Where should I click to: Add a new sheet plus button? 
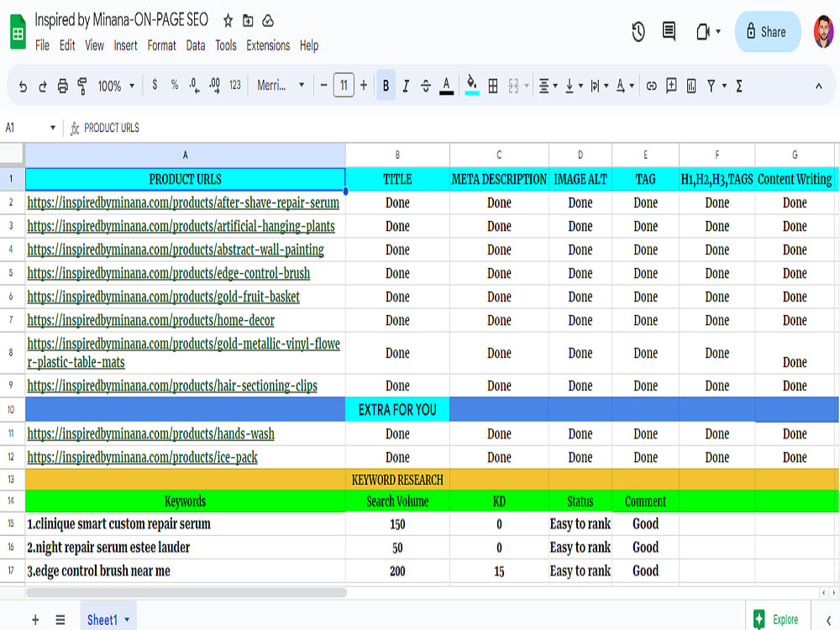pyautogui.click(x=35, y=620)
